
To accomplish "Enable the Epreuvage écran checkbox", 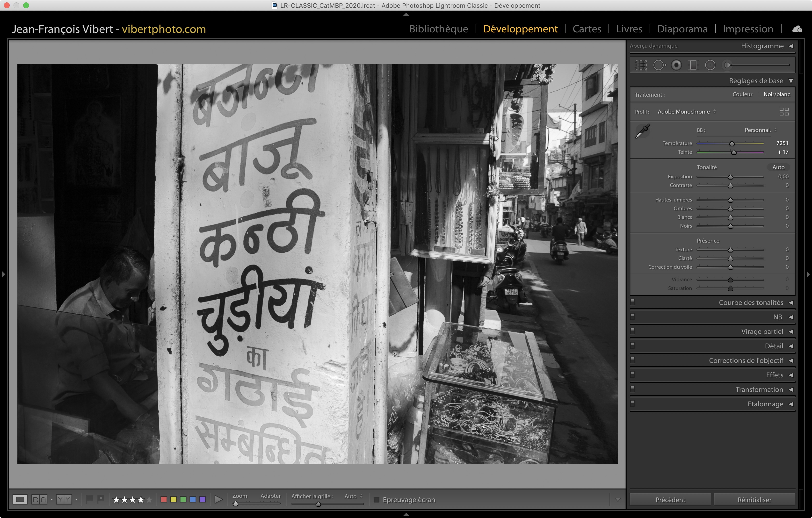I will (377, 499).
